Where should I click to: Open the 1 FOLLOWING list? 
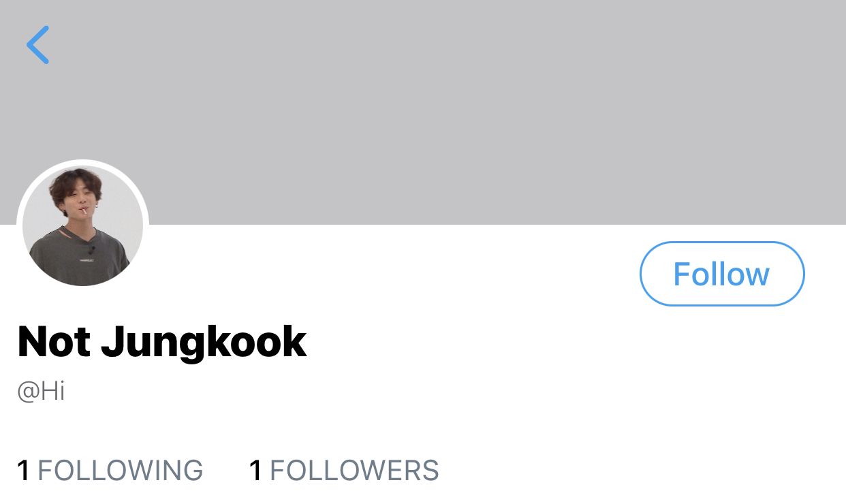110,471
